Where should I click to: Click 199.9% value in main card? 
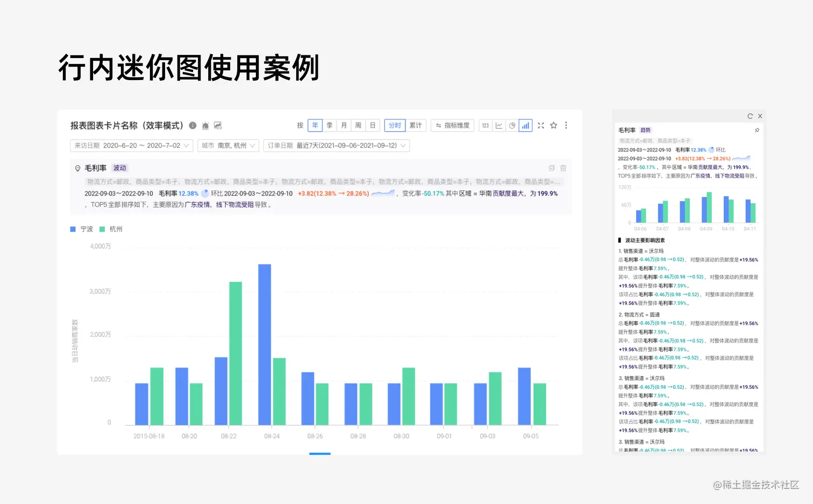tap(547, 193)
